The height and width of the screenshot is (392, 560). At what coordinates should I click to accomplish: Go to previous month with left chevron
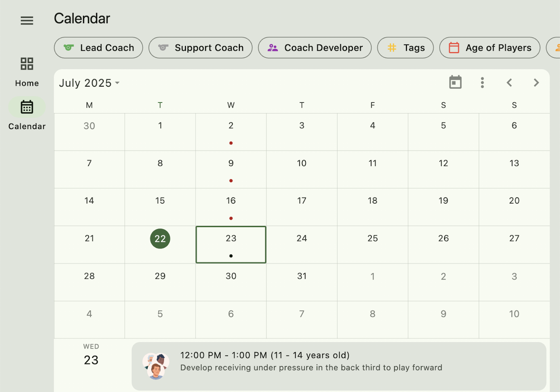(x=509, y=83)
